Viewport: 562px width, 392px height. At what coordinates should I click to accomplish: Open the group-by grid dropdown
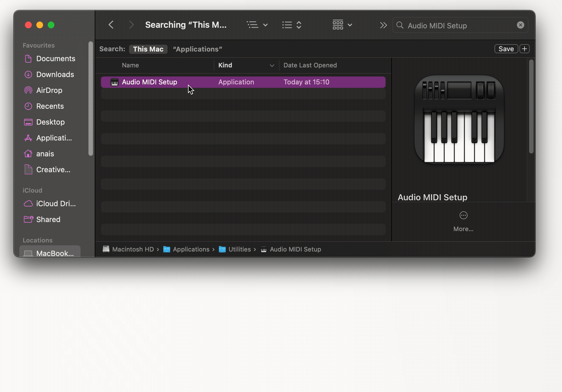click(x=342, y=25)
